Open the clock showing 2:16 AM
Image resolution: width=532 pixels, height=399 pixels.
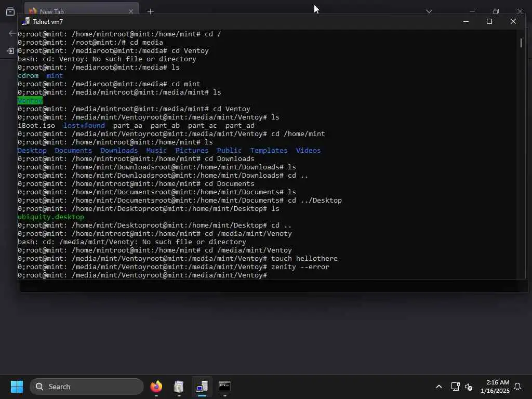point(495,387)
